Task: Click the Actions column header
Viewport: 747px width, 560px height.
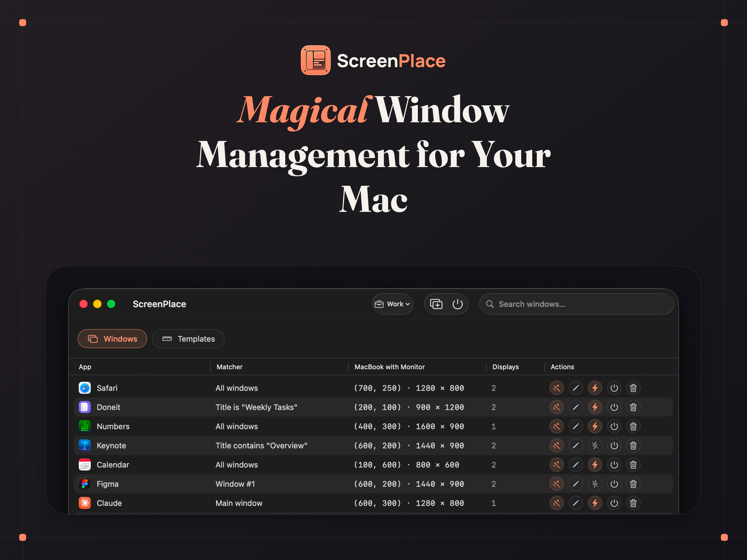Action: [x=562, y=367]
